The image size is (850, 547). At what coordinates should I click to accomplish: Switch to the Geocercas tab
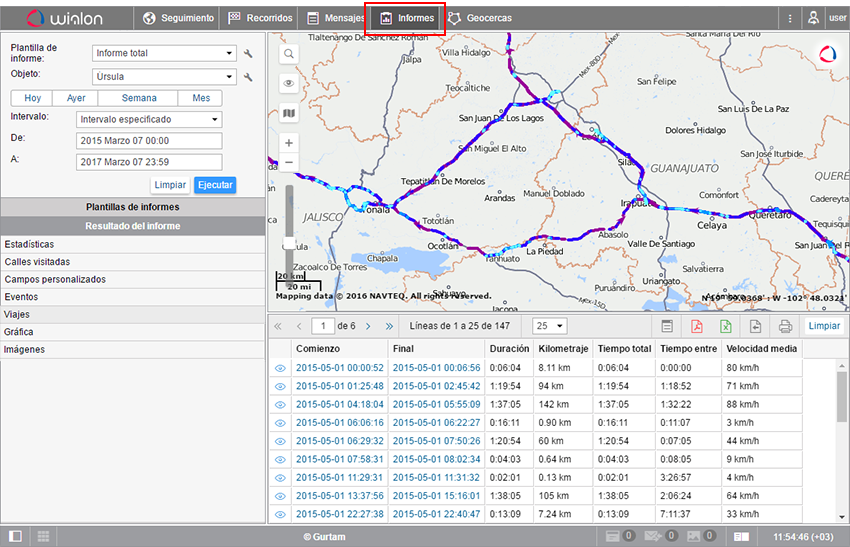(481, 18)
